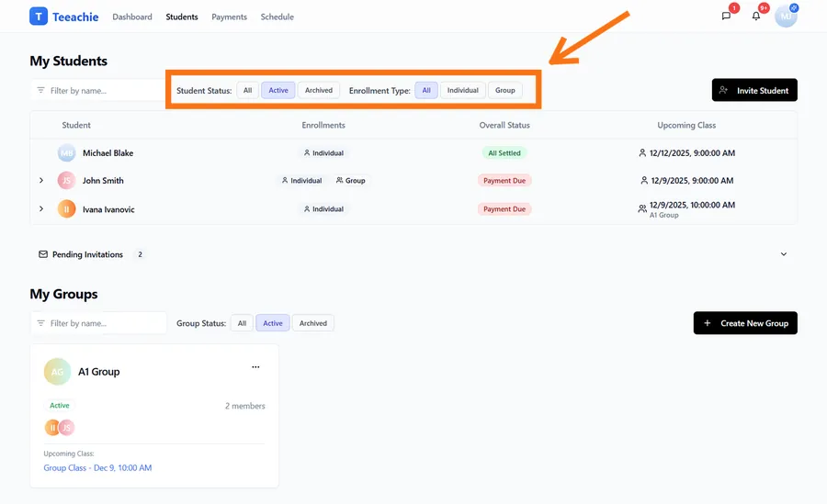Click the Teeachie logo icon
The width and height of the screenshot is (827, 504).
click(x=39, y=17)
